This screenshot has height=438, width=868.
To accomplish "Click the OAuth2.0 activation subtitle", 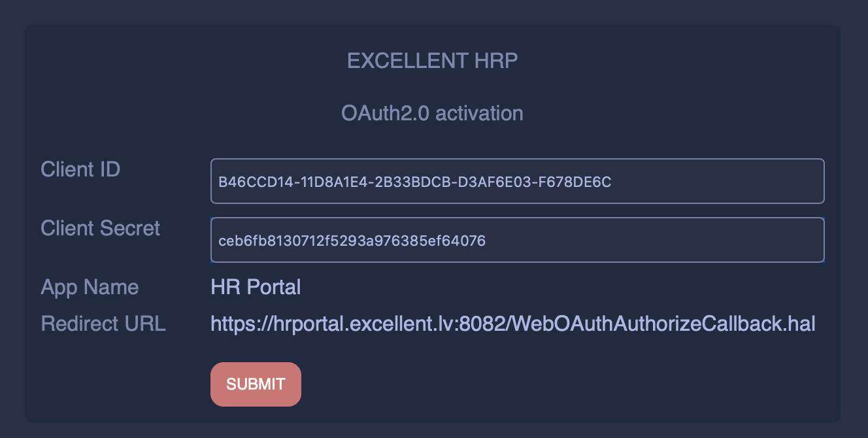I will [x=432, y=113].
